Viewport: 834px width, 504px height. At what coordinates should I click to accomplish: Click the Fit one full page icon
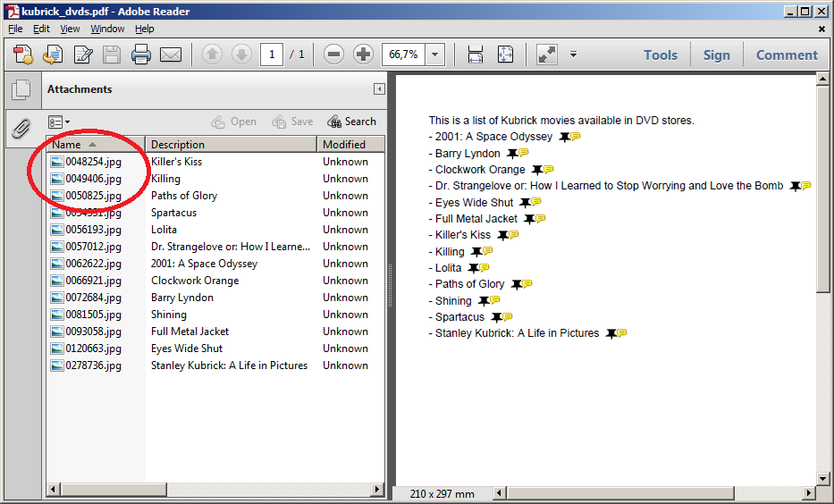(505, 55)
